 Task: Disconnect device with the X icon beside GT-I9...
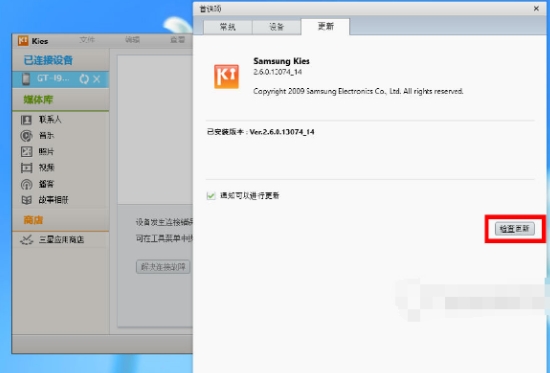pos(97,79)
